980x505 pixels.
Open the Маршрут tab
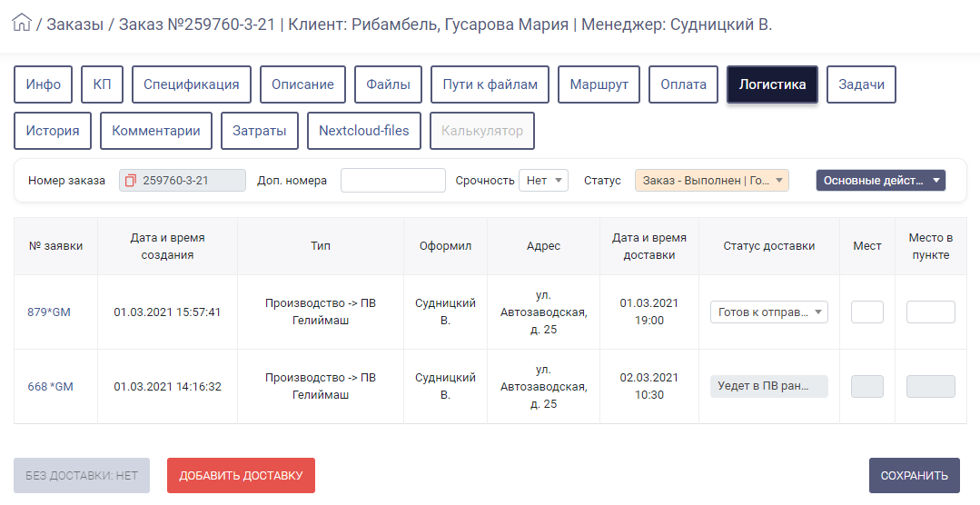[599, 84]
